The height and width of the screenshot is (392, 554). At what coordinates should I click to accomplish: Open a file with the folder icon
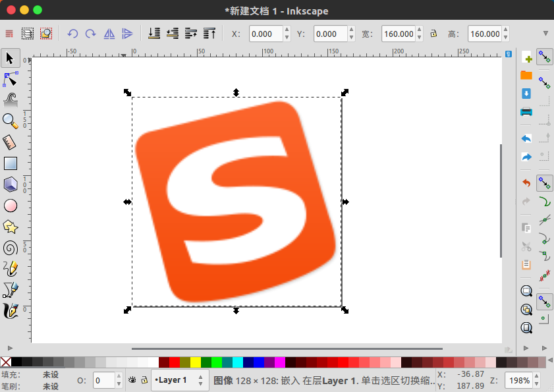pos(526,74)
